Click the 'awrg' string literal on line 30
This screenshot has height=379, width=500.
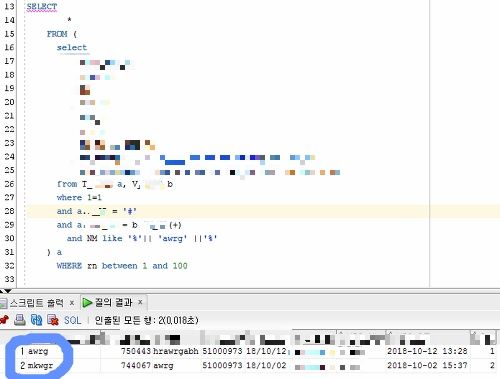[x=172, y=238]
